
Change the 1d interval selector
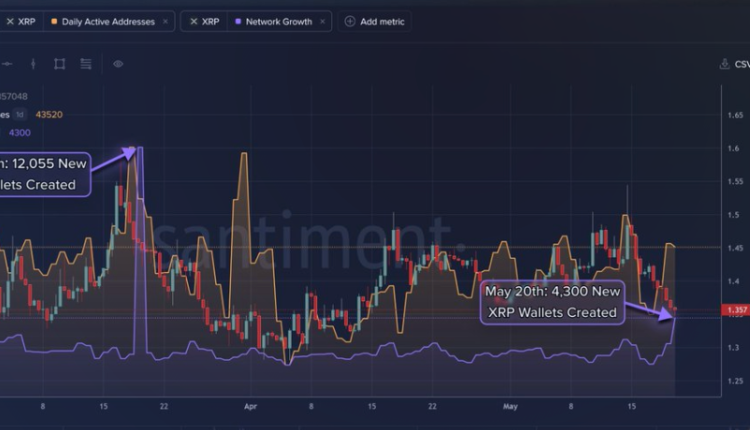tap(20, 115)
